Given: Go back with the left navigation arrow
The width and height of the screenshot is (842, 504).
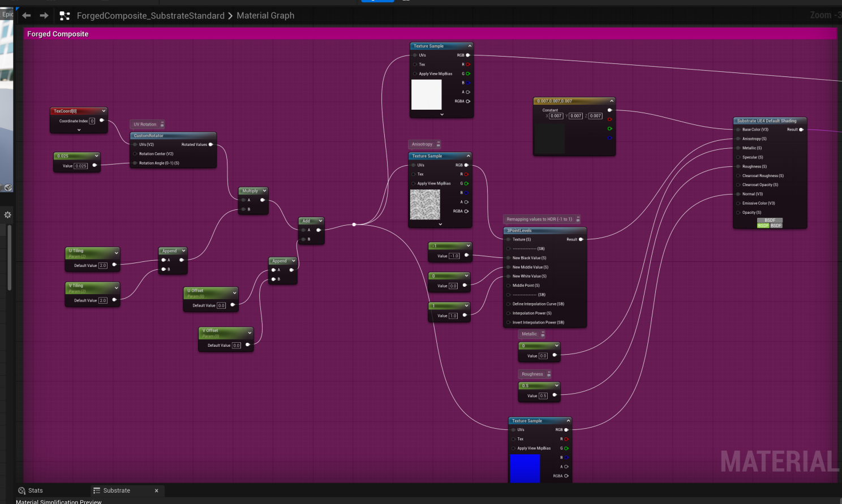Looking at the screenshot, I should [27, 16].
